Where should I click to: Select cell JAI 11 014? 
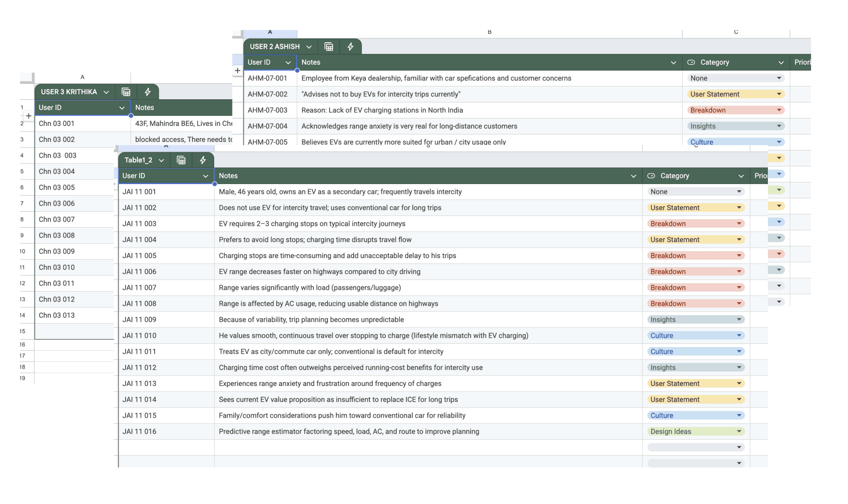click(x=166, y=400)
